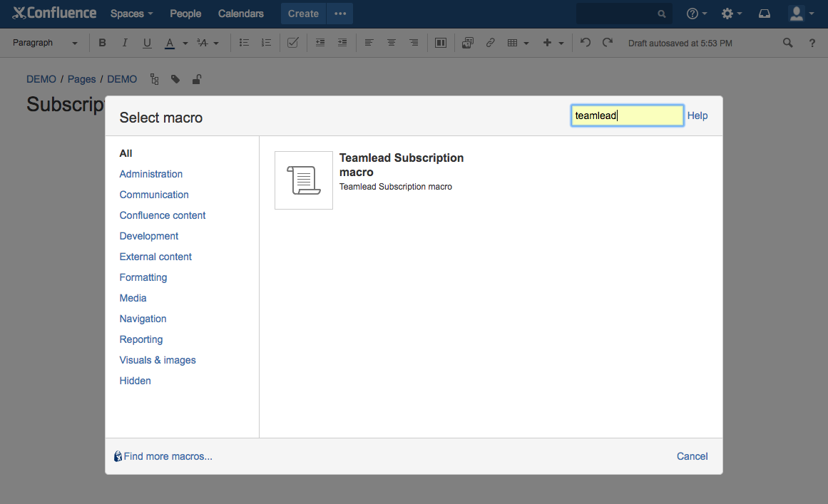Click the insert link icon
Image resolution: width=828 pixels, height=504 pixels.
point(490,43)
